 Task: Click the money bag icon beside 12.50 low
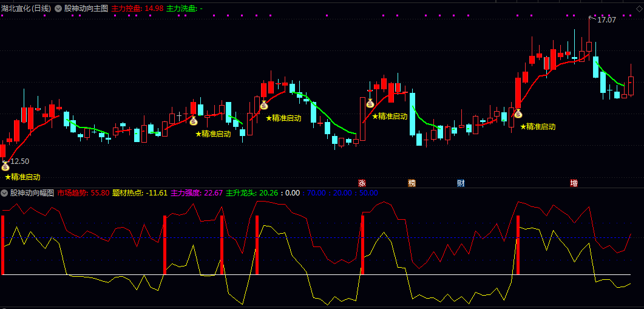coord(5,166)
